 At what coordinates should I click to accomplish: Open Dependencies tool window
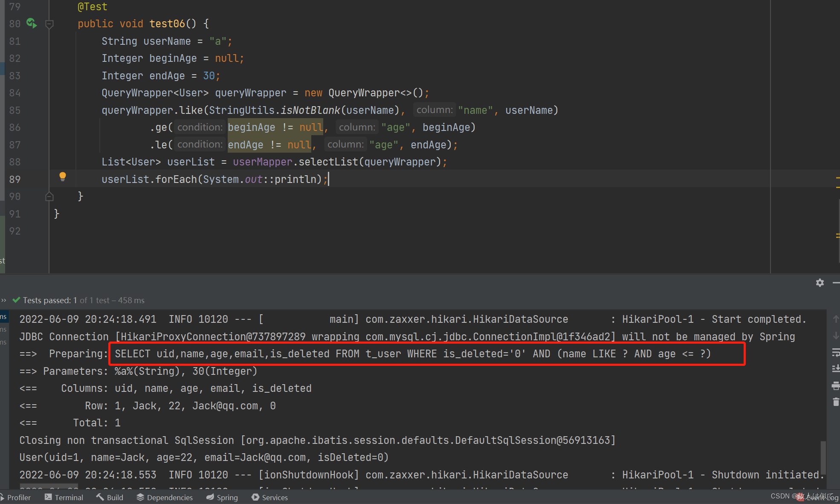click(x=165, y=497)
